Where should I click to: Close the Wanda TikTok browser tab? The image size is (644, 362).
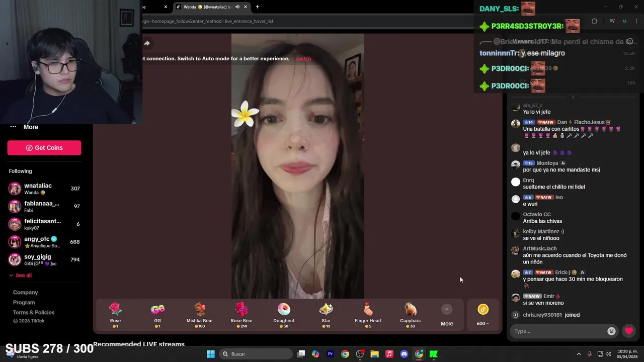pyautogui.click(x=246, y=7)
